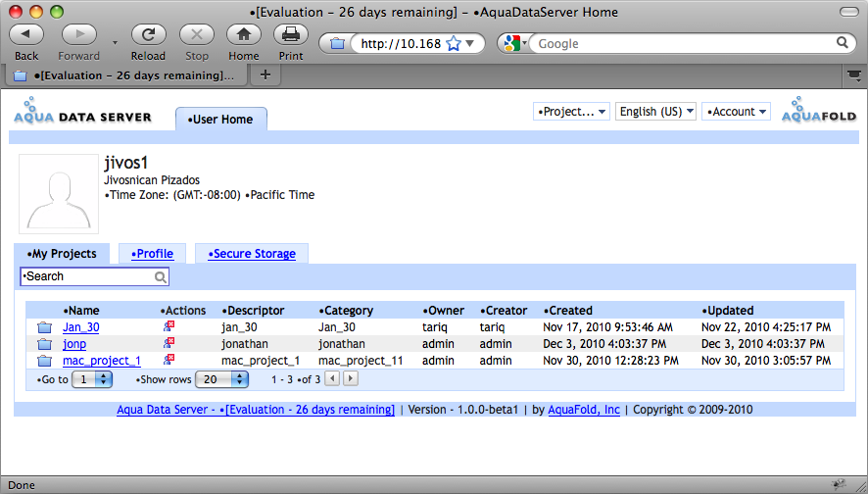
Task: Click folder icon of Jan_30 row
Action: click(44, 327)
